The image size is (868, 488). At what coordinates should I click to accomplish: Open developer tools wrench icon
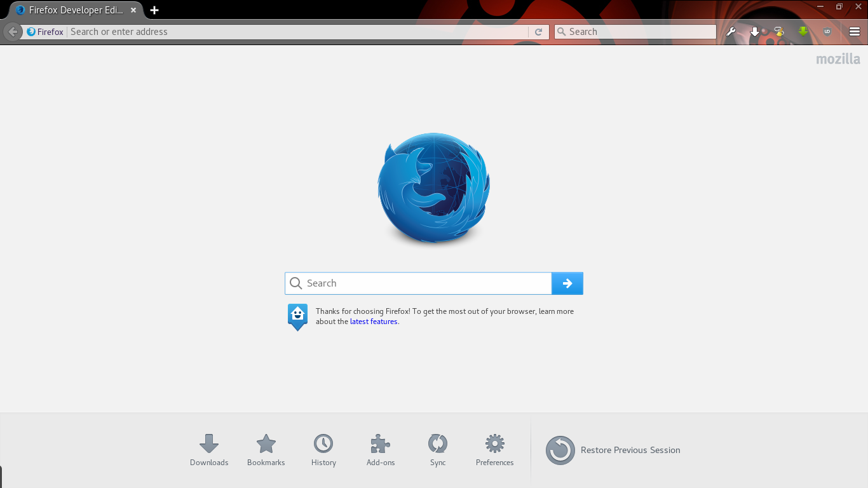tap(731, 32)
